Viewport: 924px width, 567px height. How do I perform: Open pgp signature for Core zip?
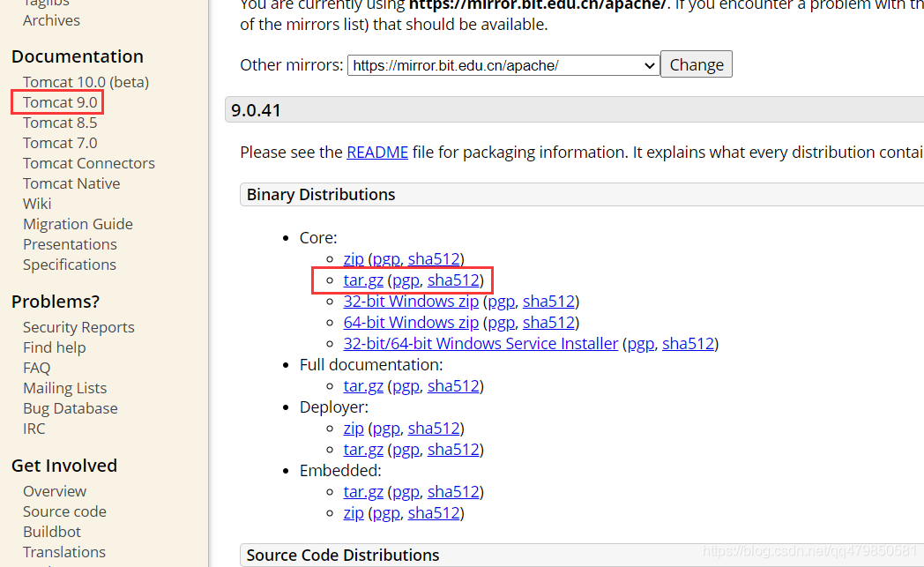(386, 258)
